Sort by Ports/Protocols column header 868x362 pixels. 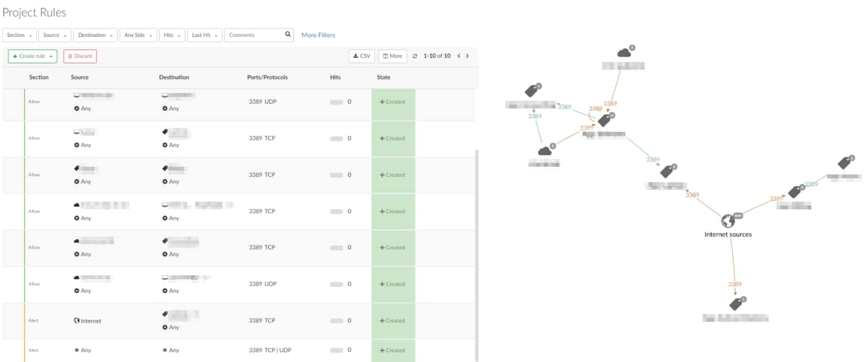pyautogui.click(x=267, y=77)
